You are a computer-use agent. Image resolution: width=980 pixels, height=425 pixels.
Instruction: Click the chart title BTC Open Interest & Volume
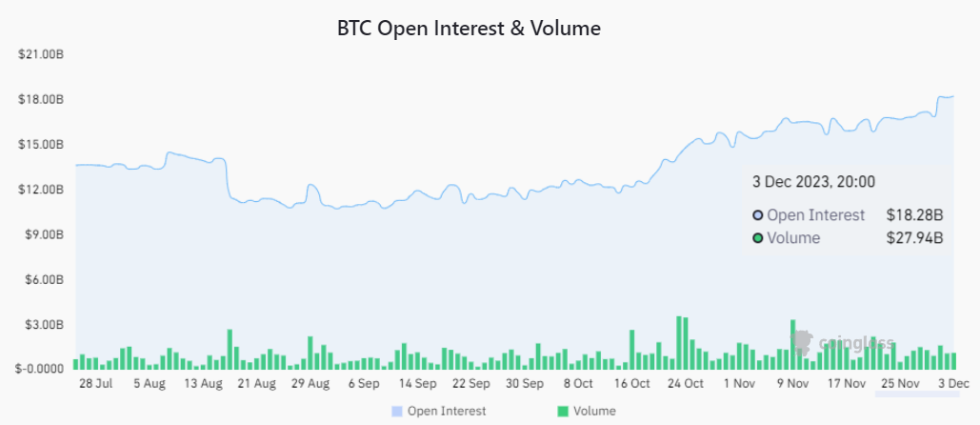(469, 29)
